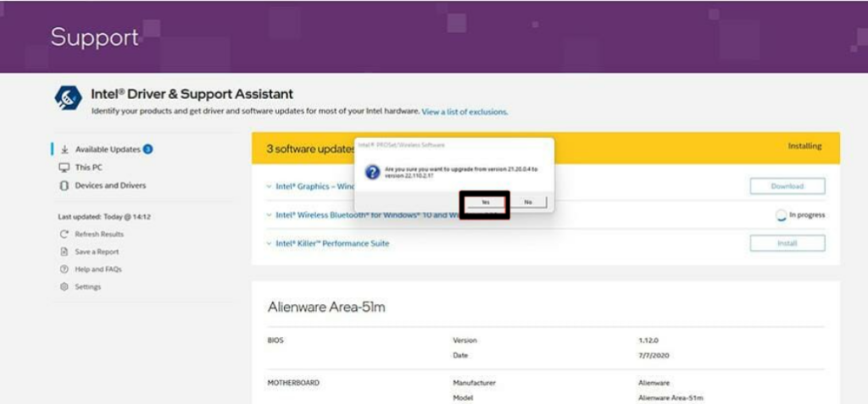Click the Available Updates count badge
The height and width of the screenshot is (404, 868).
click(147, 149)
